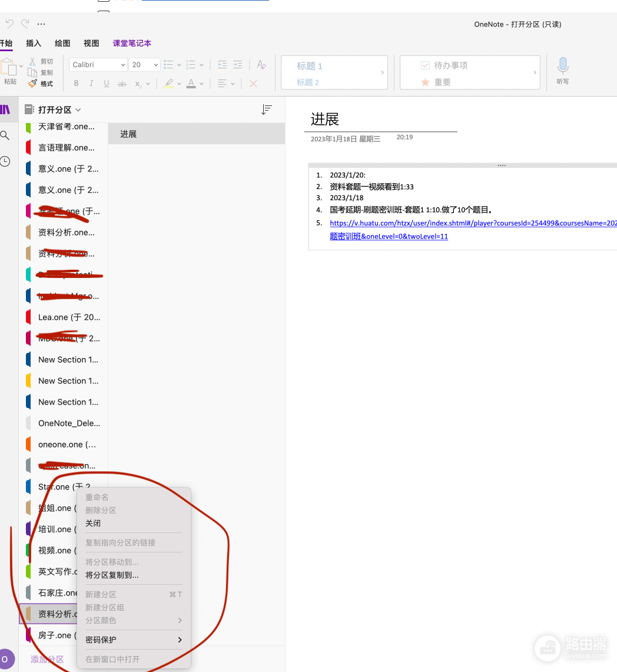
Task: Open the more options ellipsis in title bar
Action: click(x=41, y=24)
